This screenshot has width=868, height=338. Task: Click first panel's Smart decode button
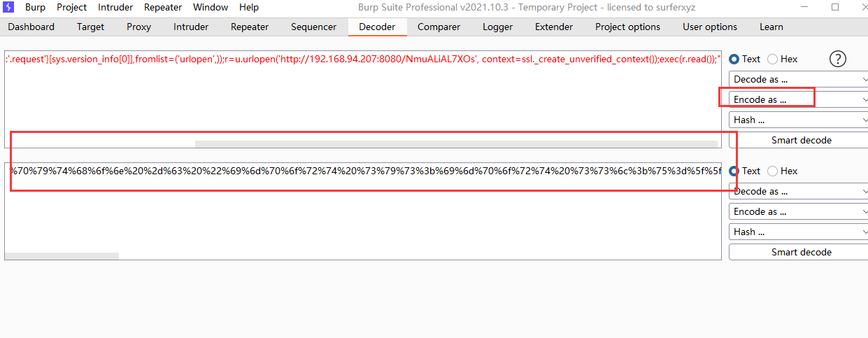[799, 140]
